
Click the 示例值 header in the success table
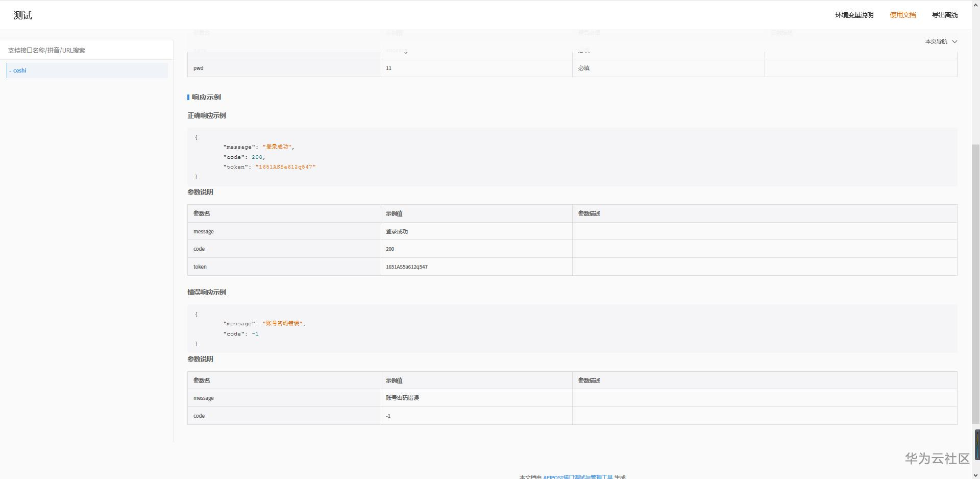coord(476,213)
